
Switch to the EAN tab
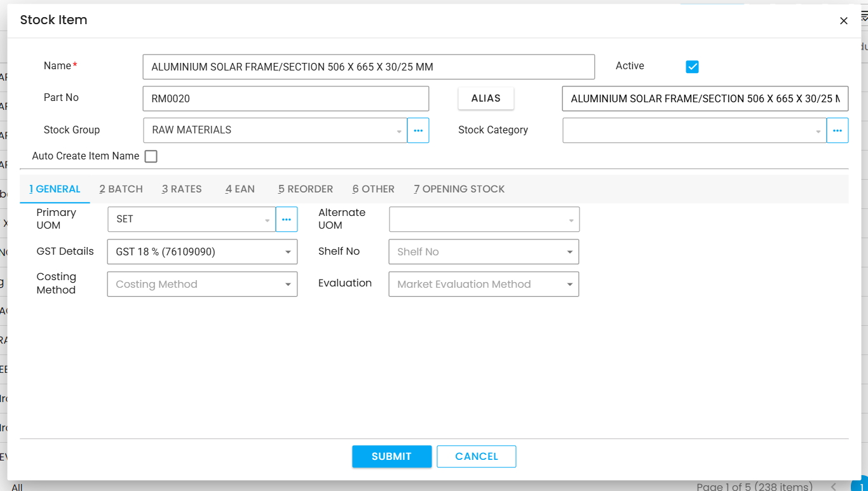[240, 189]
